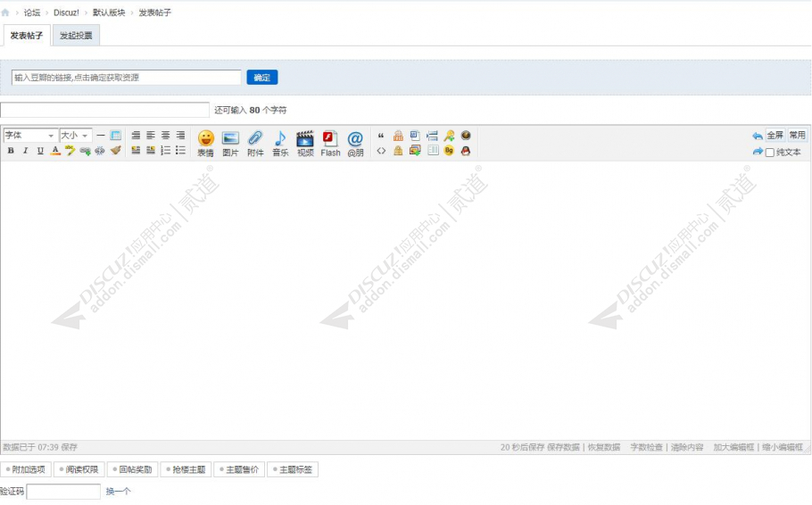Insert an unordered bullet list

(x=180, y=151)
